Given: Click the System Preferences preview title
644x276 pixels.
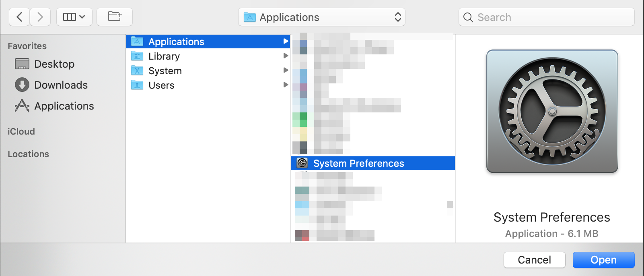Looking at the screenshot, I should [x=552, y=217].
